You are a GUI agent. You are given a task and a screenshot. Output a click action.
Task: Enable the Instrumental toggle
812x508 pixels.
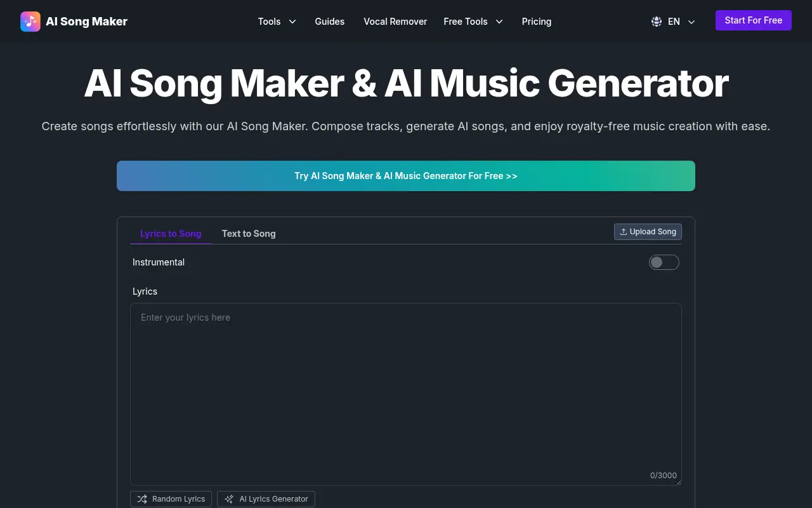point(664,262)
